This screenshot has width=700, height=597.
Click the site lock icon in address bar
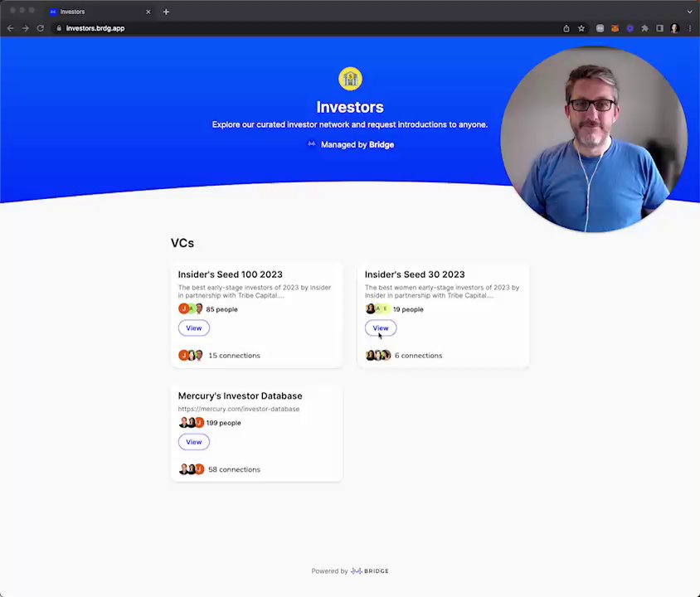59,28
